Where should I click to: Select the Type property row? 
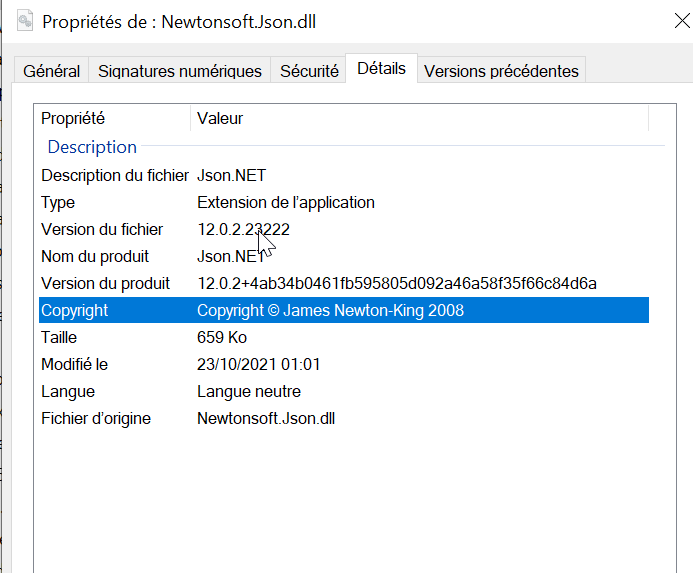point(58,202)
